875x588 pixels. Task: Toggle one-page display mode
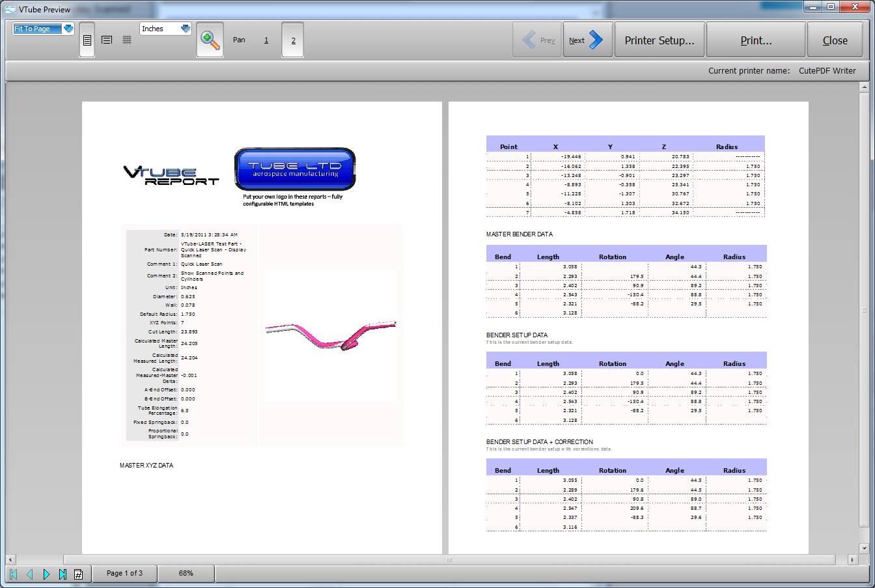[x=266, y=40]
